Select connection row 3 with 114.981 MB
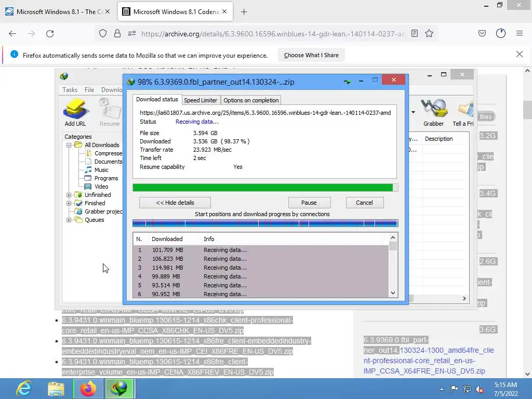Image resolution: width=532 pixels, height=399 pixels. (261, 268)
